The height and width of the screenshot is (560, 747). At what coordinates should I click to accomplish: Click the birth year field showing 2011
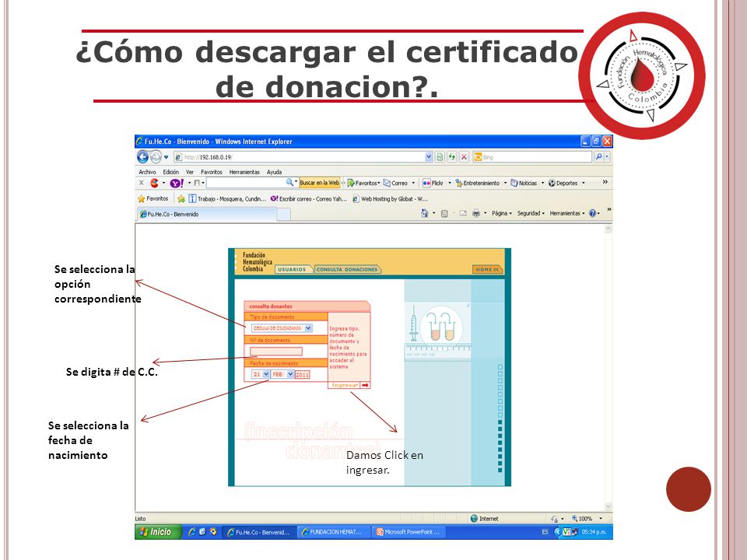pyautogui.click(x=302, y=375)
